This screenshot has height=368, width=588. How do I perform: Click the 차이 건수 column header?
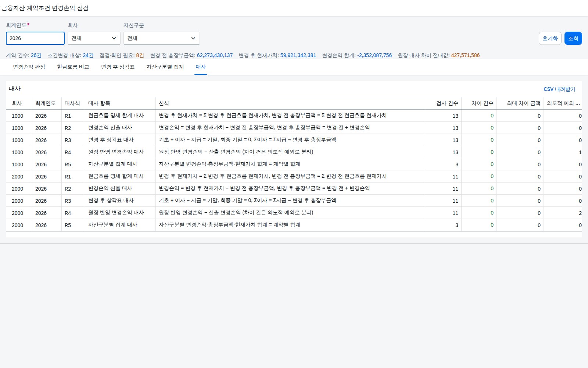point(479,103)
